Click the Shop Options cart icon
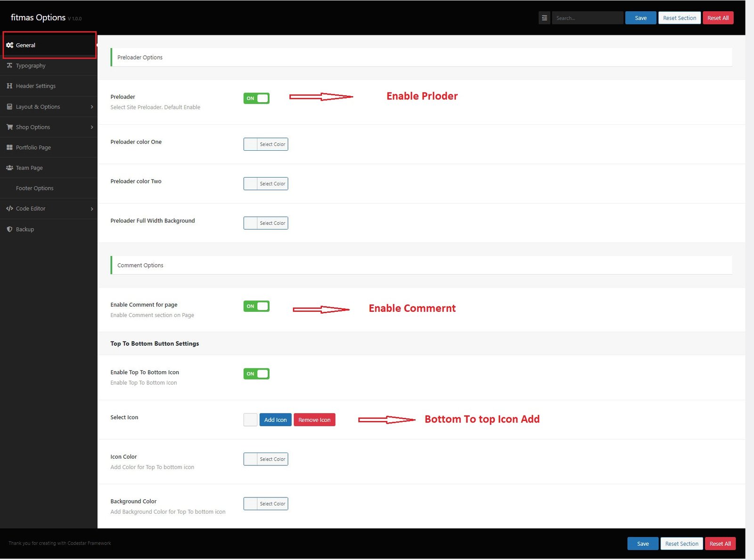 coord(9,127)
